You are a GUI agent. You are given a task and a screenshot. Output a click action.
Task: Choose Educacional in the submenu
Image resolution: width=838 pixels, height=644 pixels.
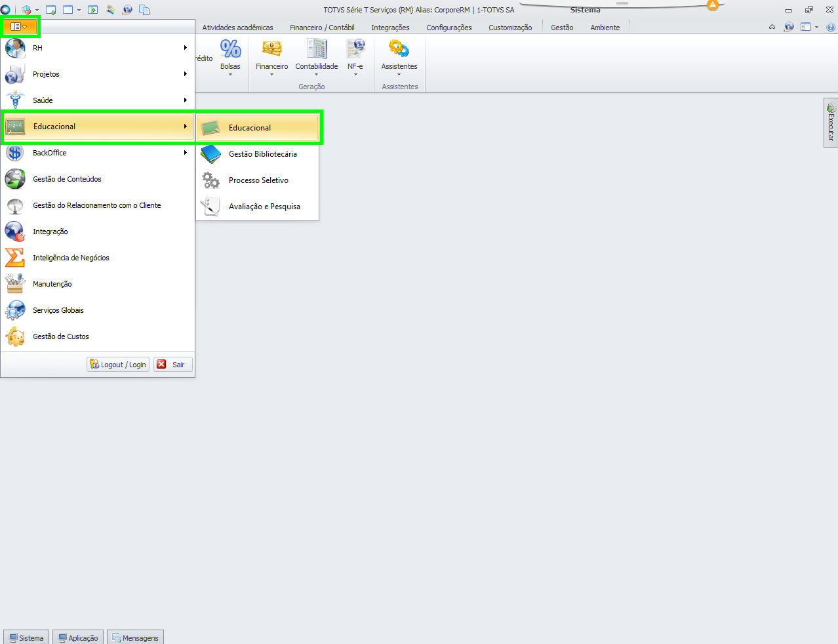[258, 128]
